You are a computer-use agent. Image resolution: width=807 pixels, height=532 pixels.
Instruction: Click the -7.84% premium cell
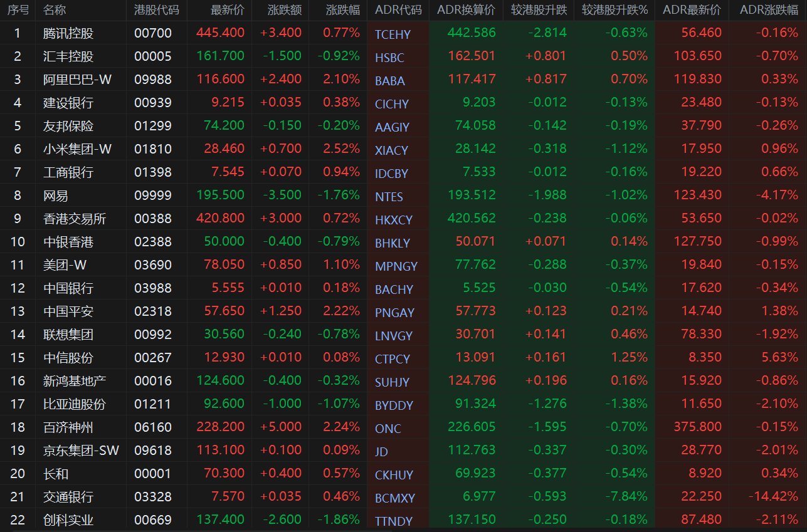(626, 497)
